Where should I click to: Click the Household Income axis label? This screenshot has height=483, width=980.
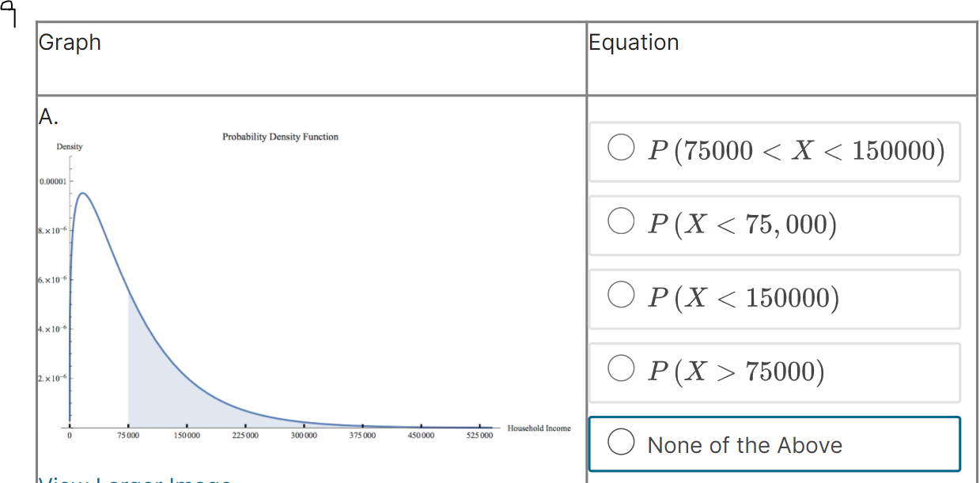pos(538,428)
